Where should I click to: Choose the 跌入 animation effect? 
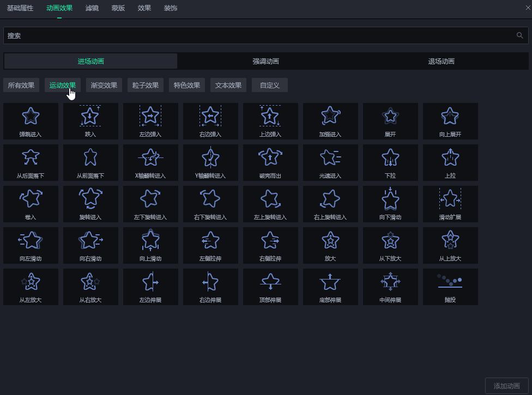tap(90, 121)
